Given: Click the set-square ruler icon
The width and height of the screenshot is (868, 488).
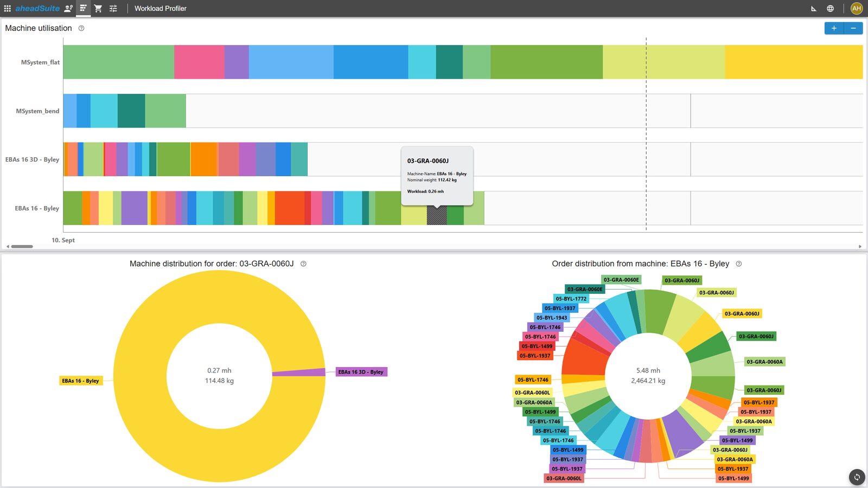Looking at the screenshot, I should click(814, 9).
